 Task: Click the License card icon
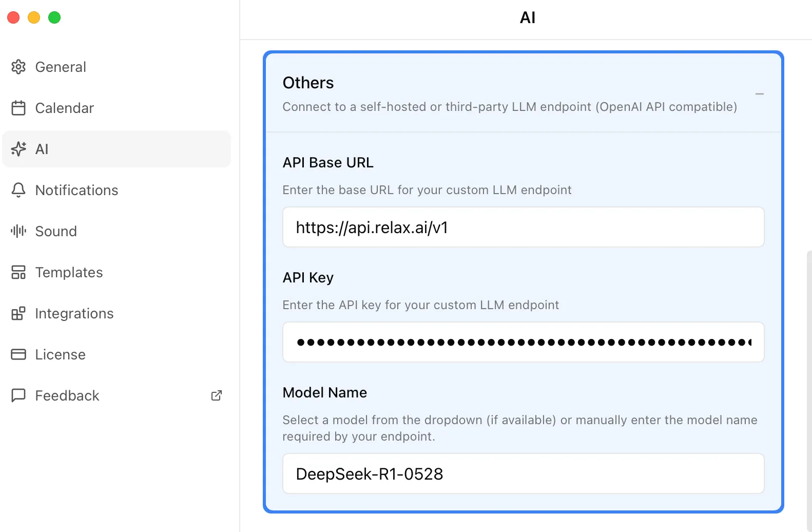[x=18, y=354]
